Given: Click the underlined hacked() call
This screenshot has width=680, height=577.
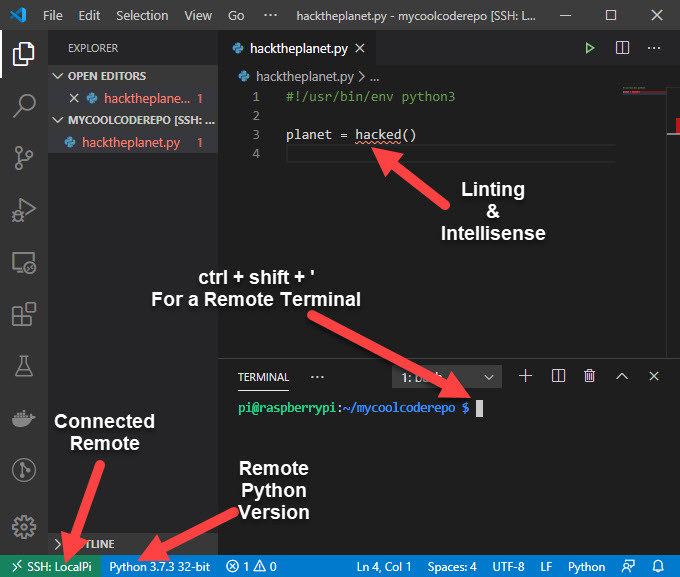Looking at the screenshot, I should 386,135.
